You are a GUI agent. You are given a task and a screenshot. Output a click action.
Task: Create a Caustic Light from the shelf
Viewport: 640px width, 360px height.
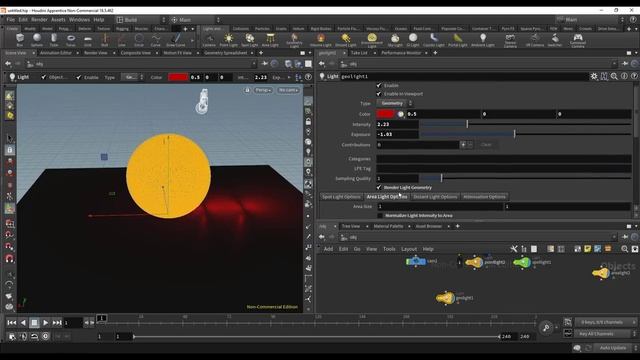pyautogui.click(x=433, y=40)
